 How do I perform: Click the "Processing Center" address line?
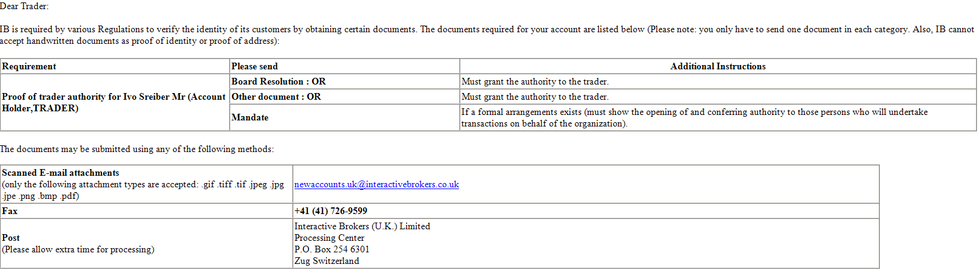tap(330, 238)
